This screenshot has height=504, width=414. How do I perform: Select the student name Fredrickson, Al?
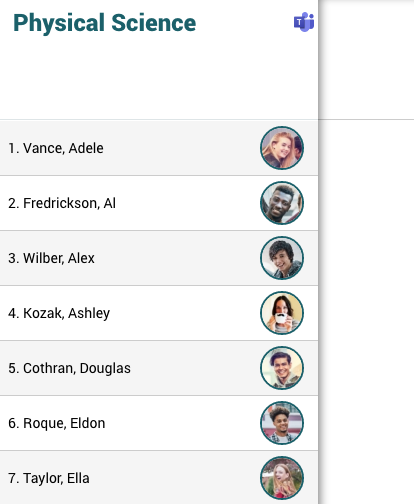pos(69,203)
